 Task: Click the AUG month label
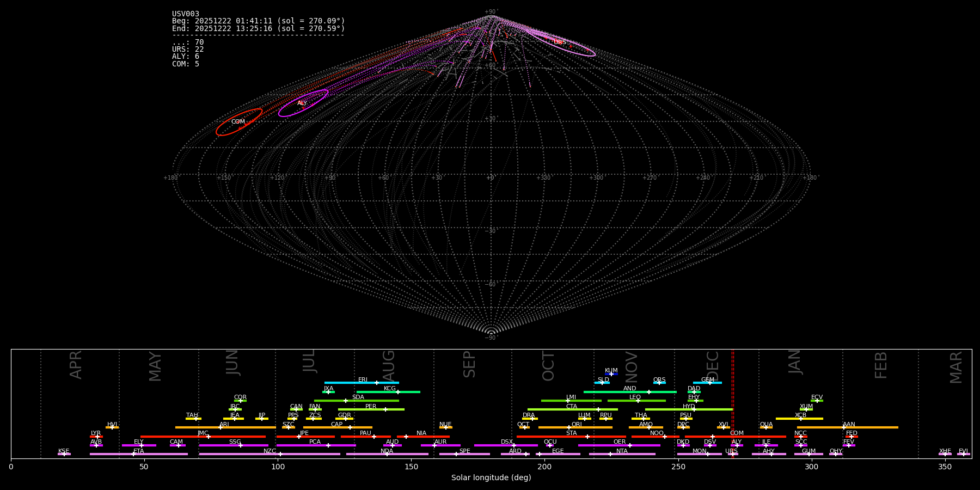tap(389, 366)
